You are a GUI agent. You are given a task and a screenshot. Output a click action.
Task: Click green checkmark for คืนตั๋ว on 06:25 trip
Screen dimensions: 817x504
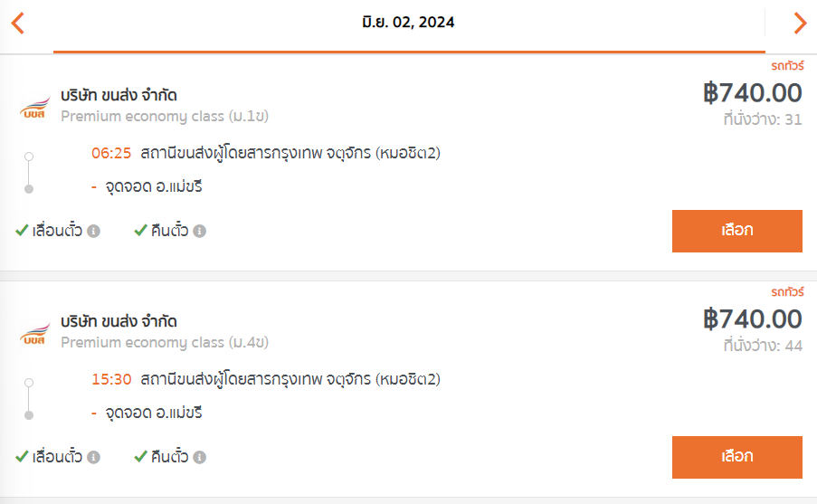(140, 230)
